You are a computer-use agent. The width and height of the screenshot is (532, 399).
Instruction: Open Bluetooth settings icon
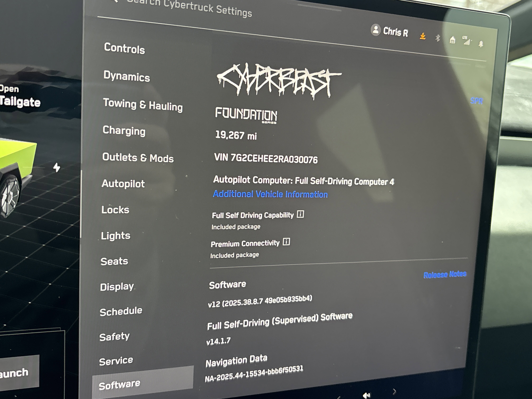[x=438, y=38]
